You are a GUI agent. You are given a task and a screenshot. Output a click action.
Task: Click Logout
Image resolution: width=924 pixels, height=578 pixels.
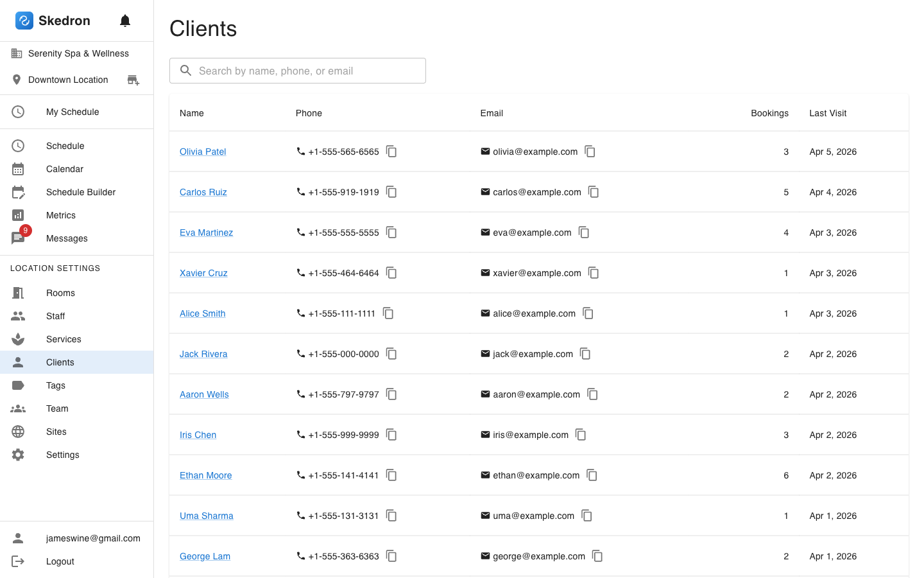click(76, 561)
